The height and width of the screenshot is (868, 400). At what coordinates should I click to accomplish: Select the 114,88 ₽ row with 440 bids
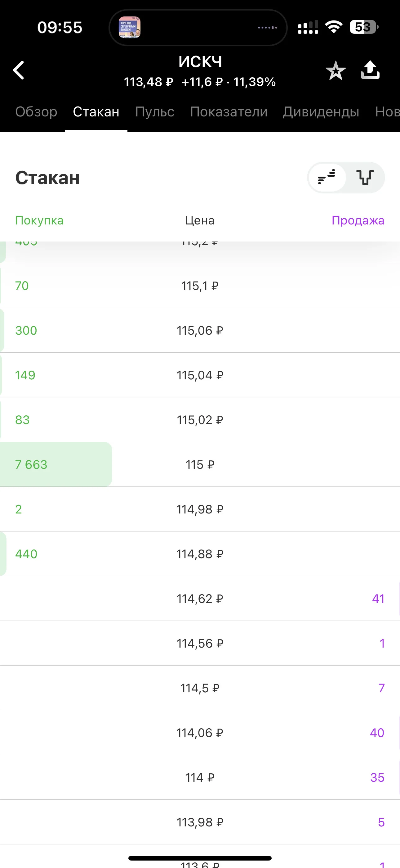[200, 554]
